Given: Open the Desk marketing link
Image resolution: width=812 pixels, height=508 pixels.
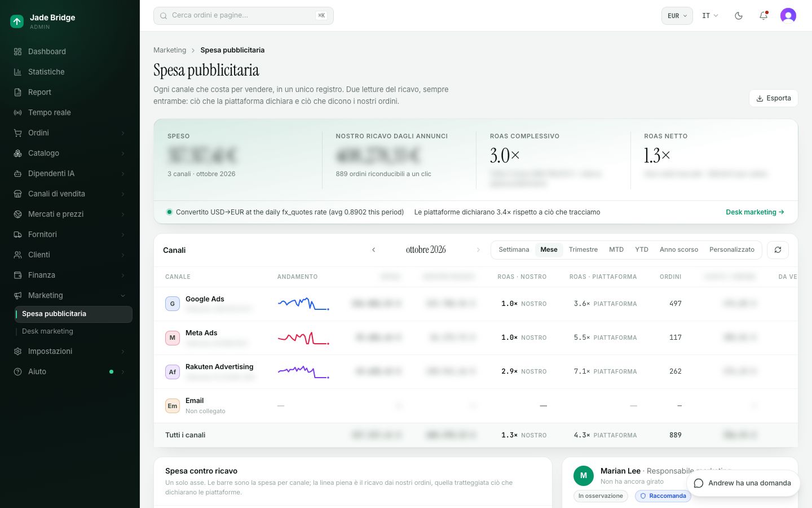Looking at the screenshot, I should [755, 212].
